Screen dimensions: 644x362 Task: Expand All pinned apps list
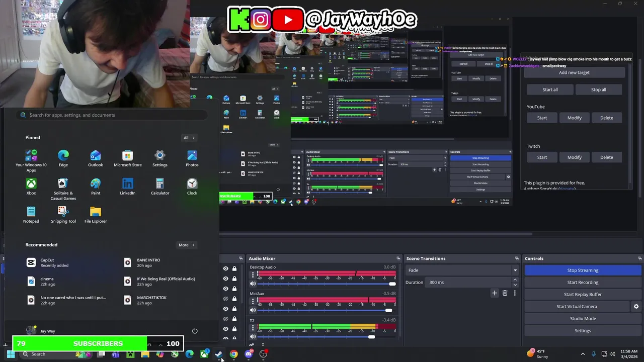tap(189, 138)
